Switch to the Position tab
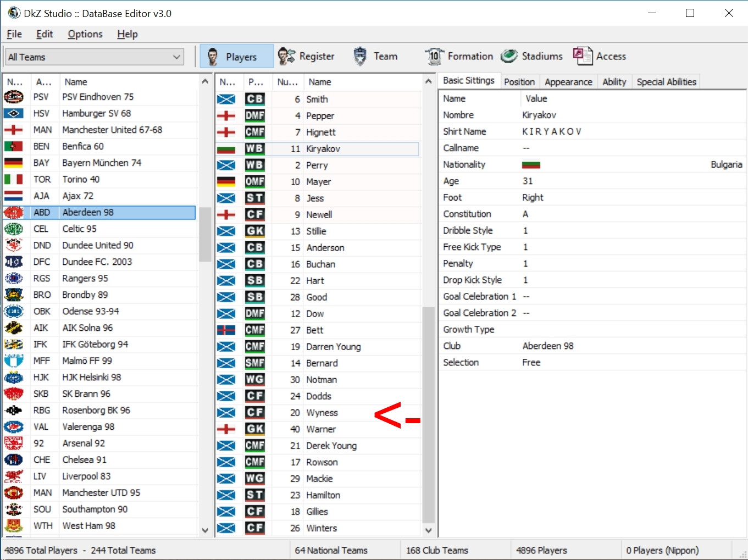The width and height of the screenshot is (748, 560). (x=519, y=82)
